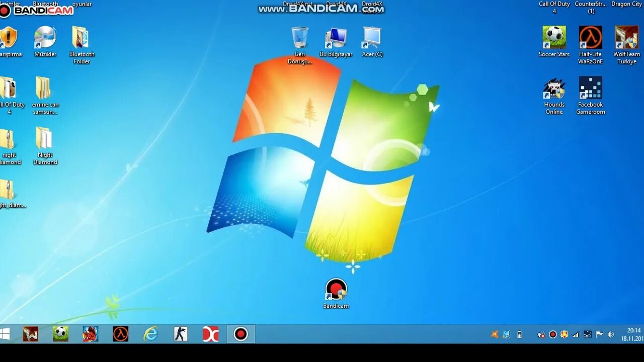Open WolfTeam from the taskbar
Viewport: 644px width, 362px height.
coord(30,334)
